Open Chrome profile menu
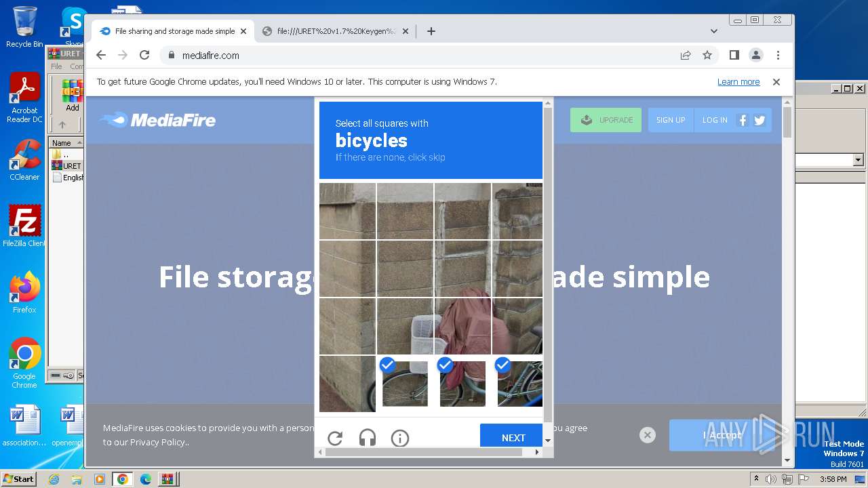Image resolution: width=868 pixels, height=488 pixels. pyautogui.click(x=755, y=55)
